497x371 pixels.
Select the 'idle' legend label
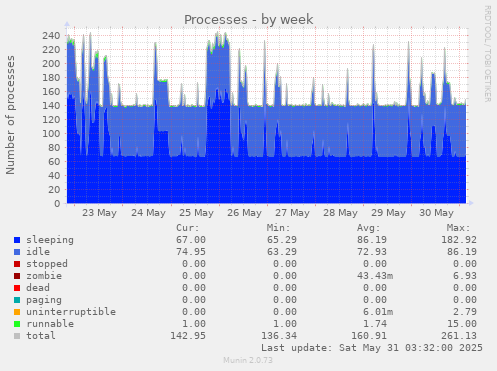pyautogui.click(x=38, y=252)
